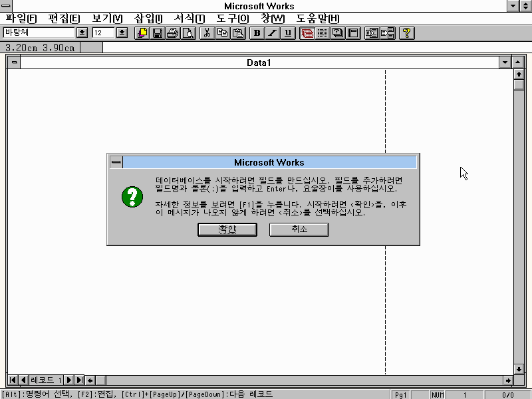Click the Pg1 status bar indicator
This screenshot has height=399, width=532.
coord(401,394)
